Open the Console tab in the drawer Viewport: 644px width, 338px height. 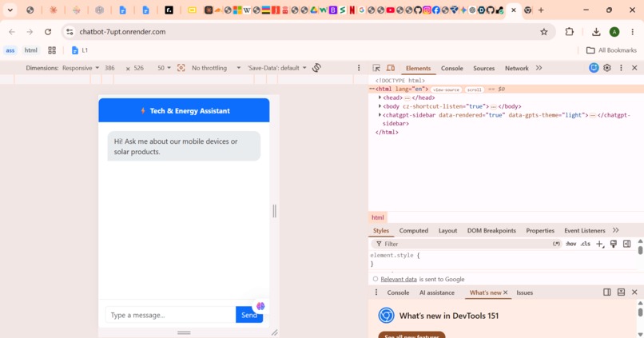[398, 292]
